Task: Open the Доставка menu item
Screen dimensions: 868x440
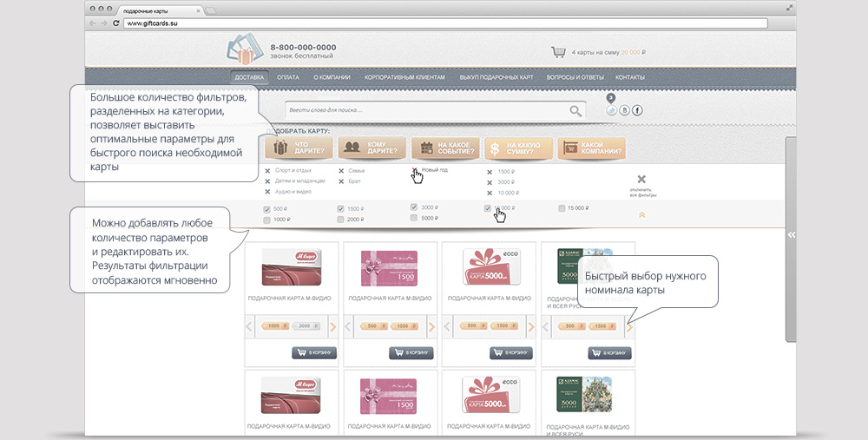Action: pos(249,77)
